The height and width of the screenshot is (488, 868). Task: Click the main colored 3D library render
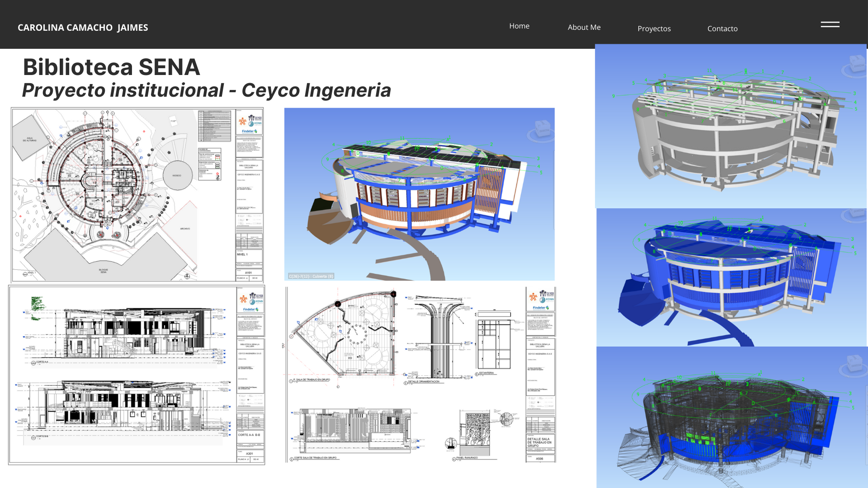pos(419,194)
